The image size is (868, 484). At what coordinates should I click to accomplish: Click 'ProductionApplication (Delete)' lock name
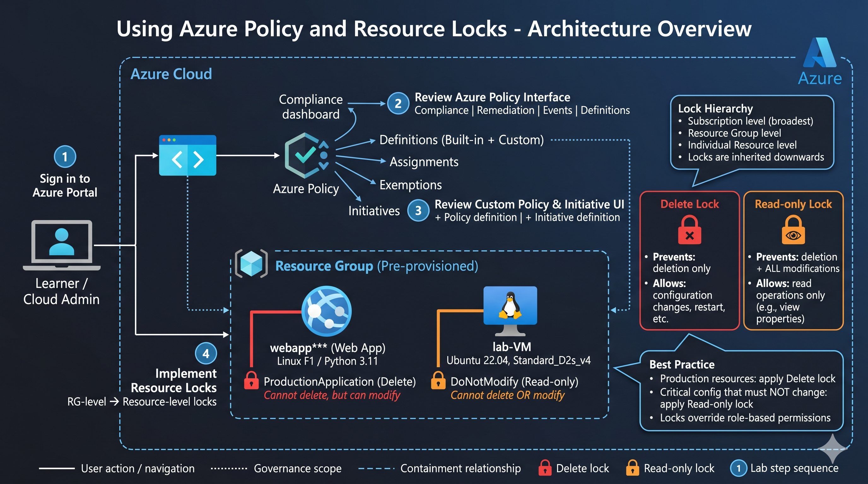340,382
